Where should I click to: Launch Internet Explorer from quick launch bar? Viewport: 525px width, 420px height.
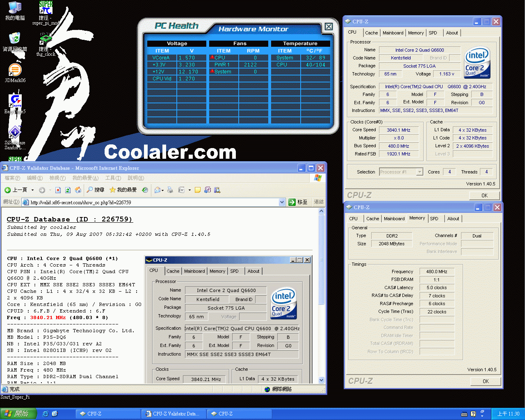point(46,414)
